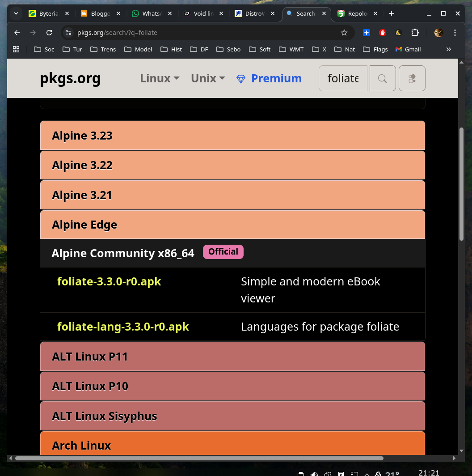Viewport: 472px width, 476px height.
Task: Open the apps grid in bookmarks bar
Action: 16,49
